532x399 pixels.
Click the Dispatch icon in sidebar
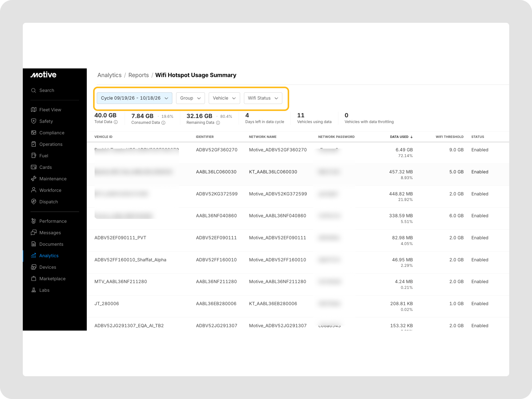pos(34,202)
